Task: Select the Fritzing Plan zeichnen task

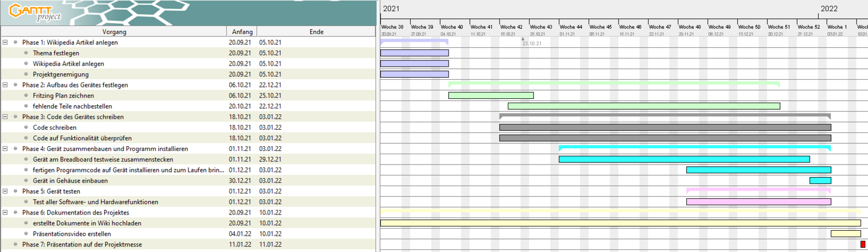Action: pyautogui.click(x=63, y=96)
